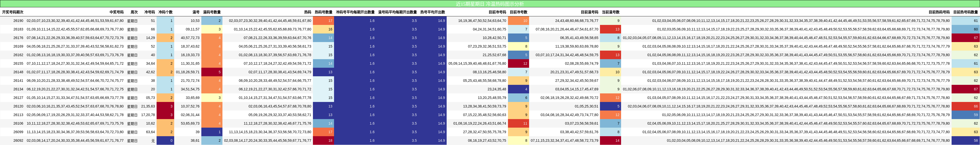Click cold numbers cell 21,35,63
This screenshot has width=980, height=145.
point(148,106)
